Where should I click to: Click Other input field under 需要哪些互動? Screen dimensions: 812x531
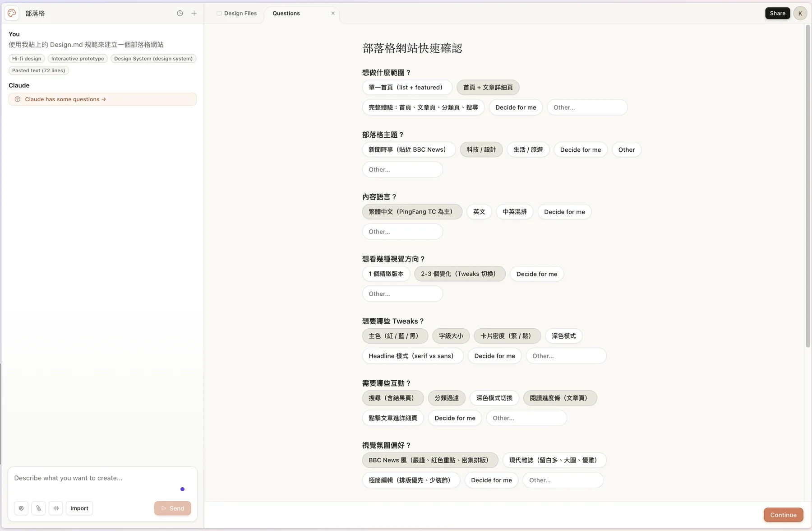click(x=526, y=418)
